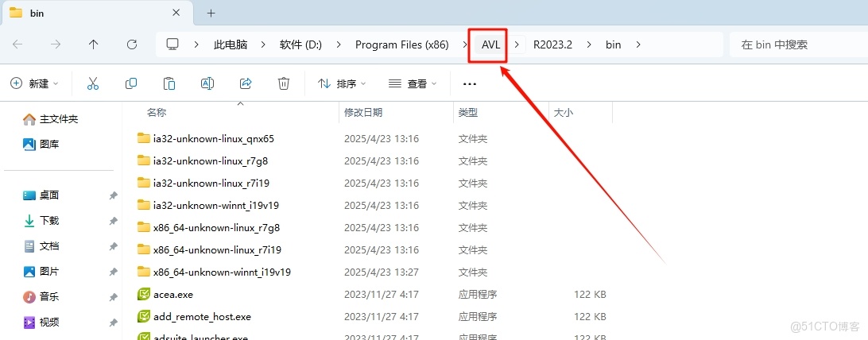Sort by 名称 column header
This screenshot has width=868, height=340.
[156, 112]
